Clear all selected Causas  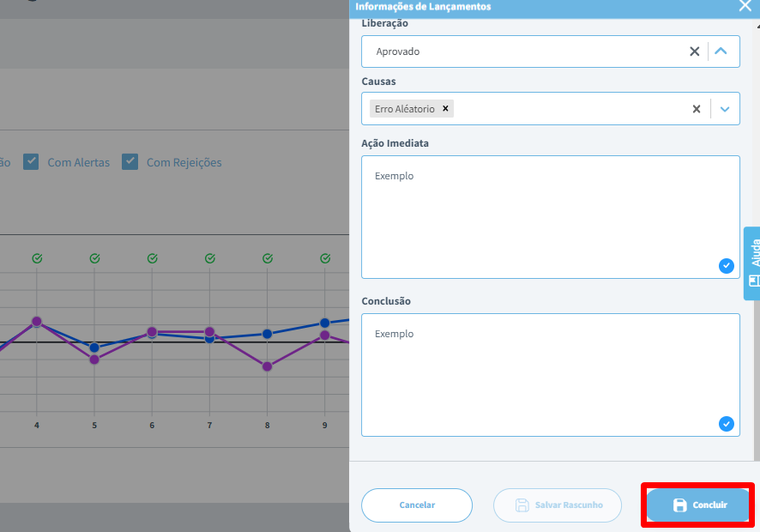tap(697, 109)
